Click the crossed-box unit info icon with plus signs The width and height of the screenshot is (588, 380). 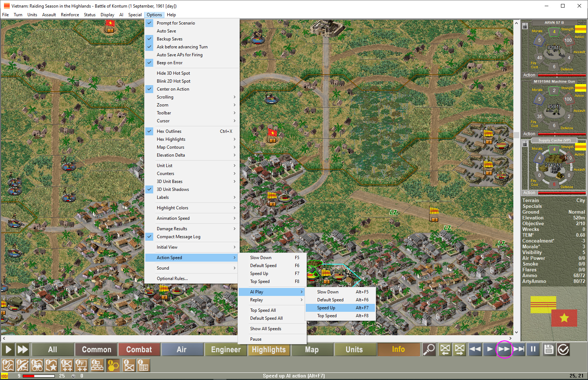67,365
